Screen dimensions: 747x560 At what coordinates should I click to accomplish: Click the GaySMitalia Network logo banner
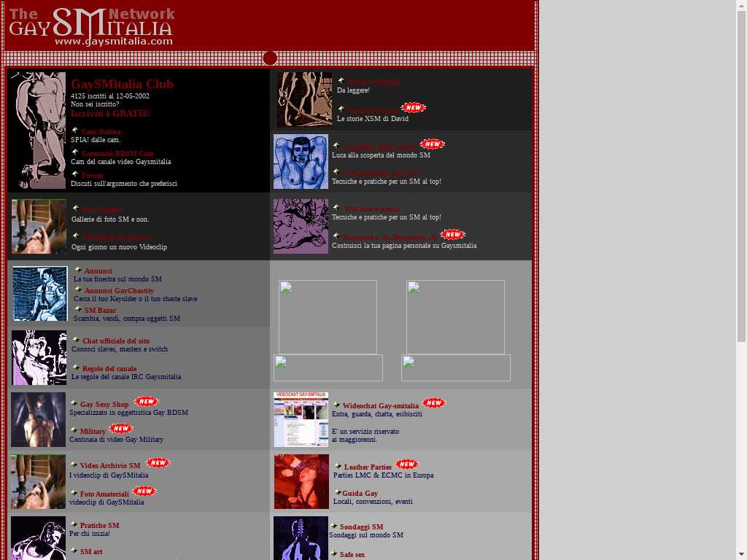point(91,27)
